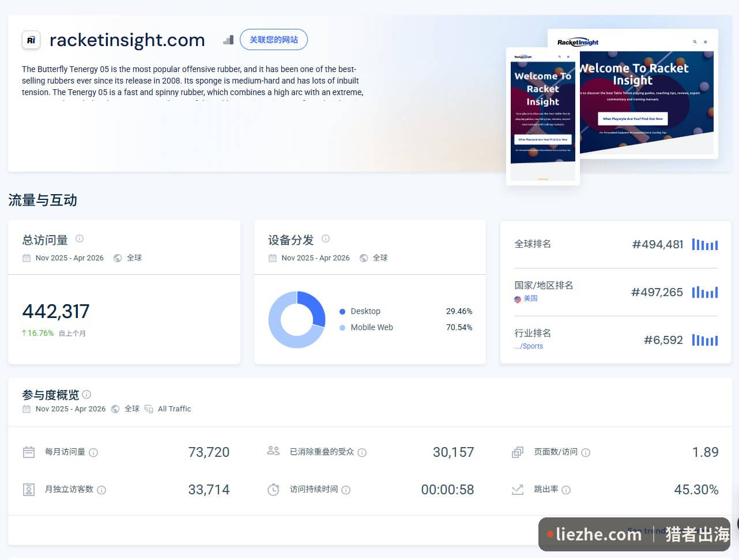Click the mini bar chart beside 行业排名
The height and width of the screenshot is (560, 739).
(705, 340)
